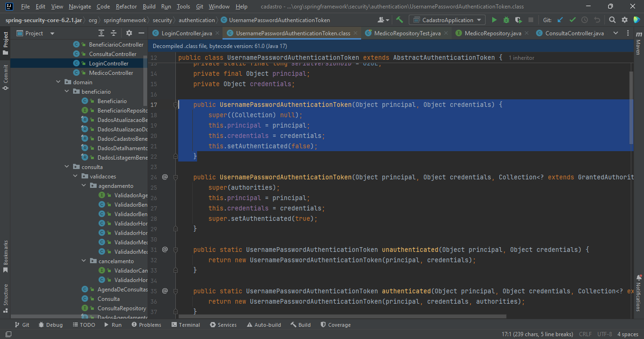This screenshot has height=339, width=644.
Task: Toggle the Bookmarks side tool window
Action: 6,257
